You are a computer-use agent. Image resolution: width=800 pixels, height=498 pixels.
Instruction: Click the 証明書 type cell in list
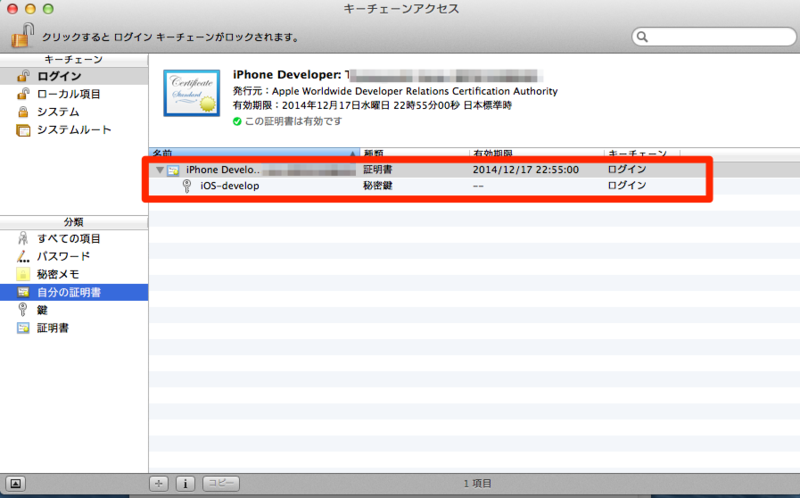[x=378, y=170]
